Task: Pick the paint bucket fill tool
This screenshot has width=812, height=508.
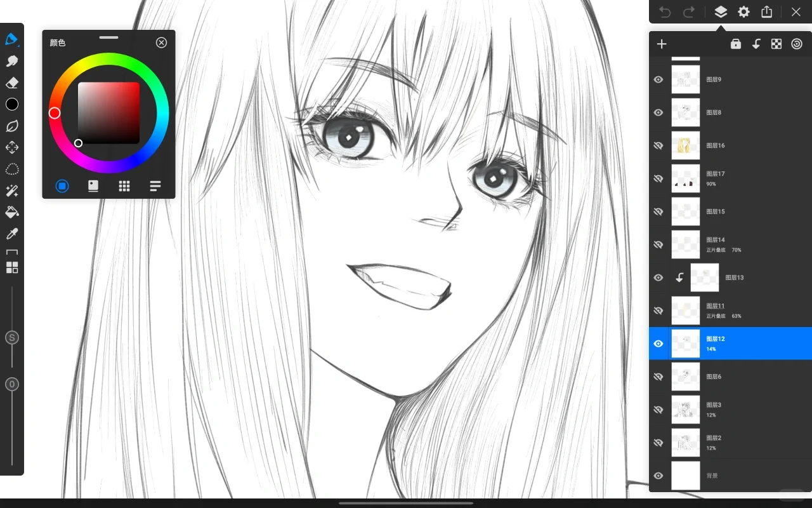Action: [11, 212]
